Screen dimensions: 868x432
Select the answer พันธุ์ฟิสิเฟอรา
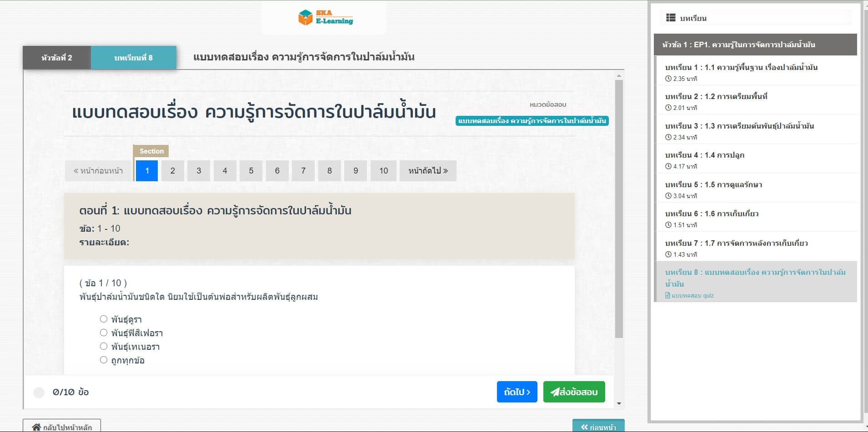point(104,333)
